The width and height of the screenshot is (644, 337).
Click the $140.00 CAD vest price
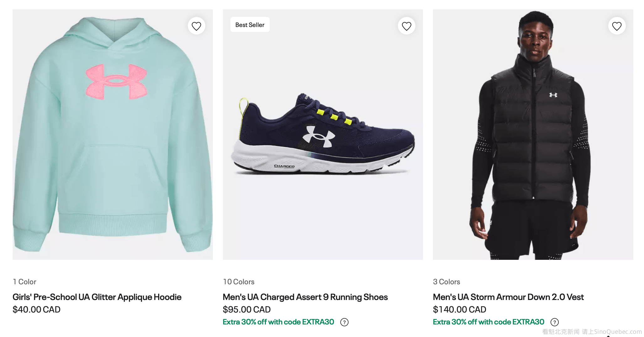pyautogui.click(x=459, y=309)
